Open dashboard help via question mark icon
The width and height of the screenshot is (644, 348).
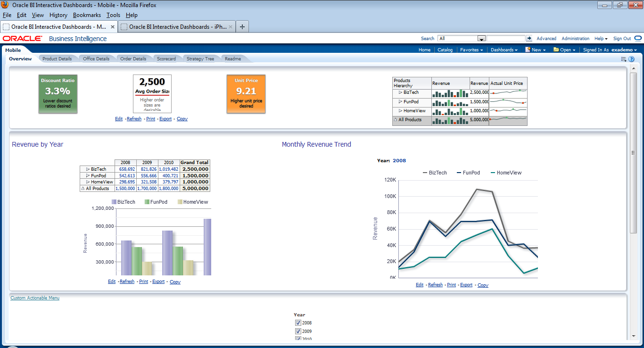point(631,59)
